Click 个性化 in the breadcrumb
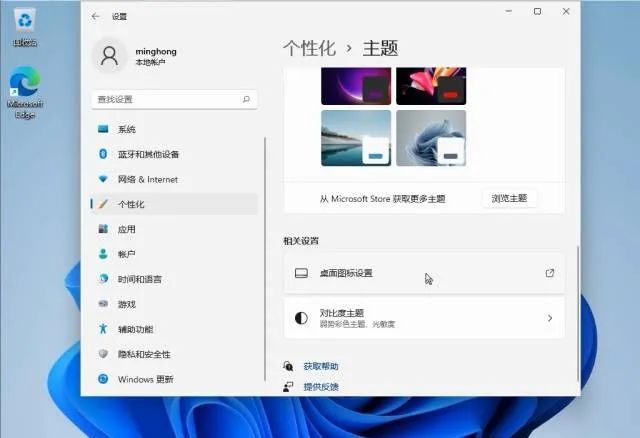Viewport: 640px width, 438px height. 310,48
